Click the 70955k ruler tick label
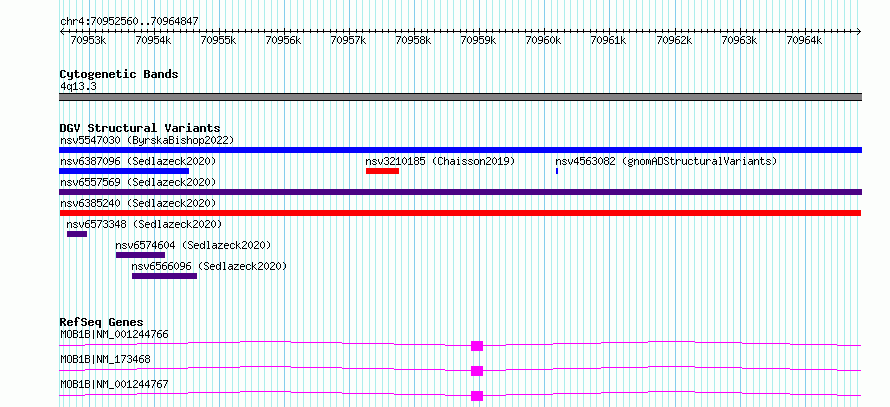 (x=219, y=41)
